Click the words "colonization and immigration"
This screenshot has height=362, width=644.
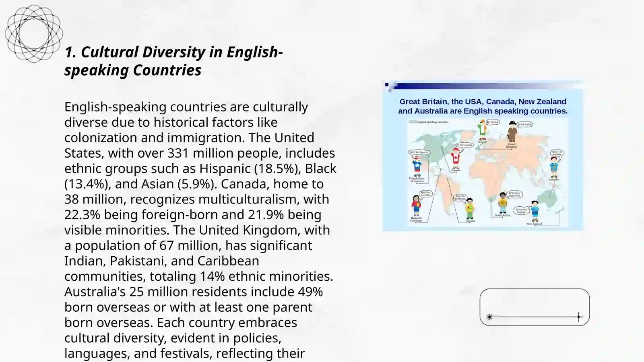pos(153,138)
